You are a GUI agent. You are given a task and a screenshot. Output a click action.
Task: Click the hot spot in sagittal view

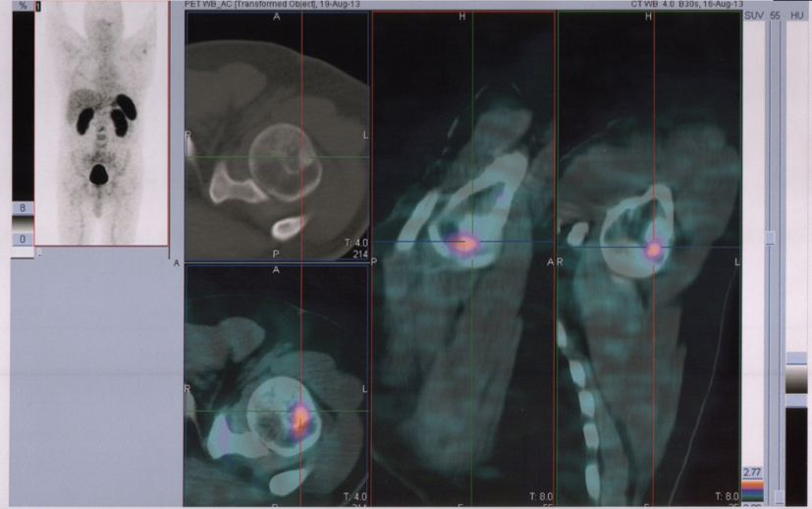coord(461,241)
